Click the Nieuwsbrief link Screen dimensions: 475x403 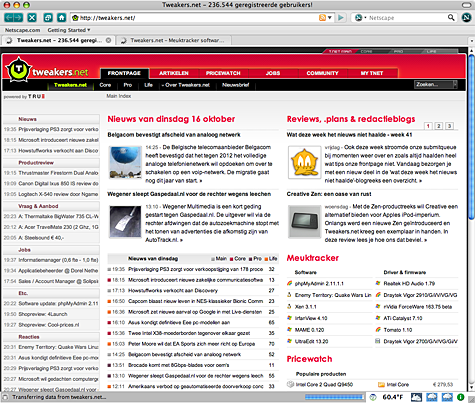(236, 85)
